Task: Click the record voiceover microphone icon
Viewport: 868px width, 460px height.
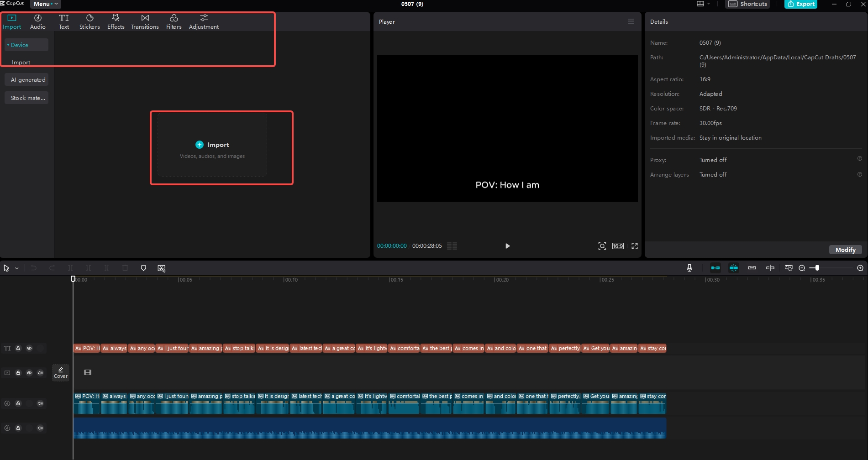Action: pos(689,268)
